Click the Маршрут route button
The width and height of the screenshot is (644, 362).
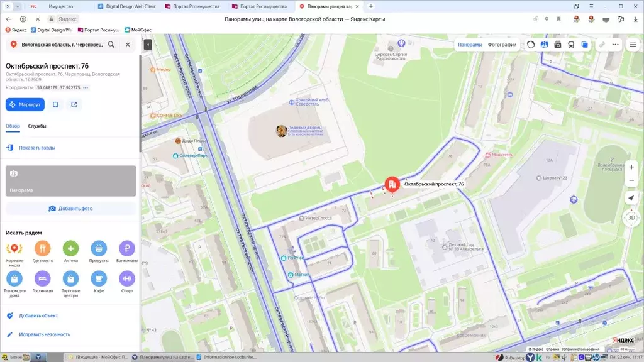pos(25,104)
